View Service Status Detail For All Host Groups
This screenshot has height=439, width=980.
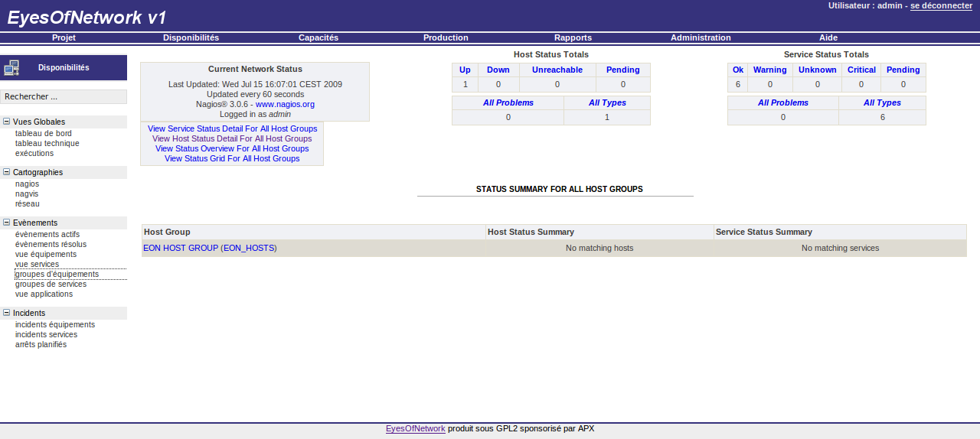(232, 128)
